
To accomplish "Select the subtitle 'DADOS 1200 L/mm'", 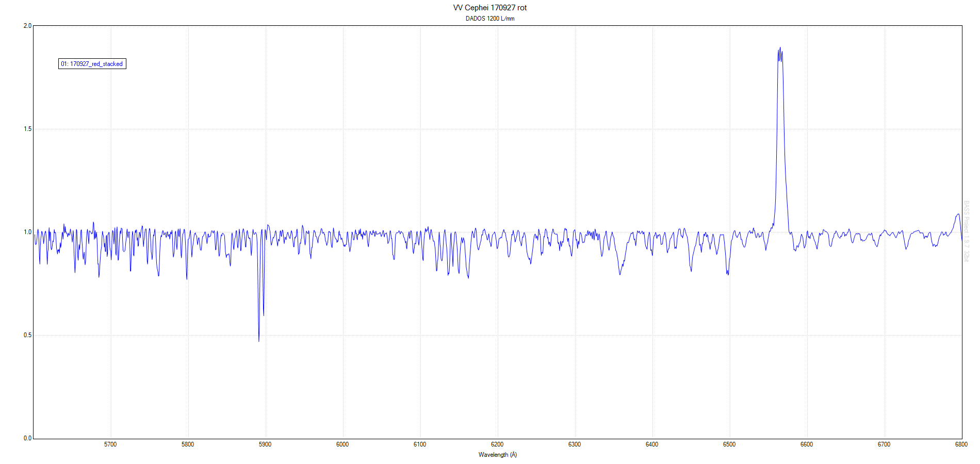I will [489, 19].
